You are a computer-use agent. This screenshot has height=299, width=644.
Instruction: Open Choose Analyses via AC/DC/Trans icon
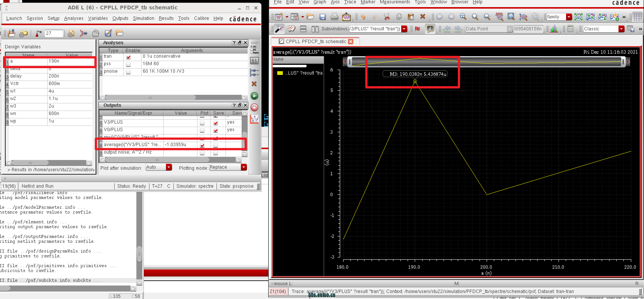click(255, 49)
